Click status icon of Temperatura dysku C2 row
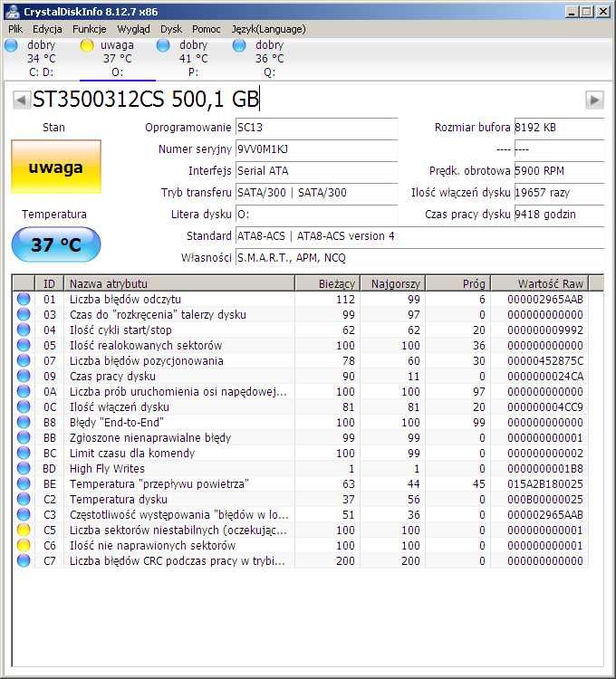This screenshot has height=679, width=616. click(24, 499)
